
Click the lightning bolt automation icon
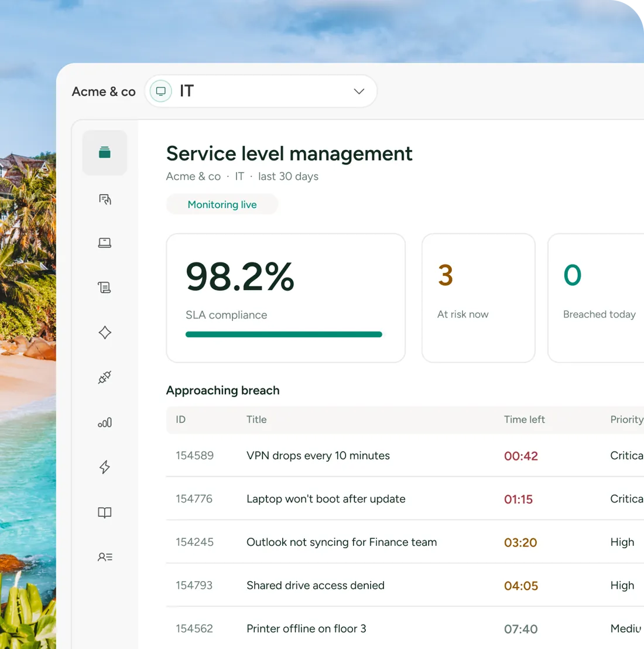105,467
